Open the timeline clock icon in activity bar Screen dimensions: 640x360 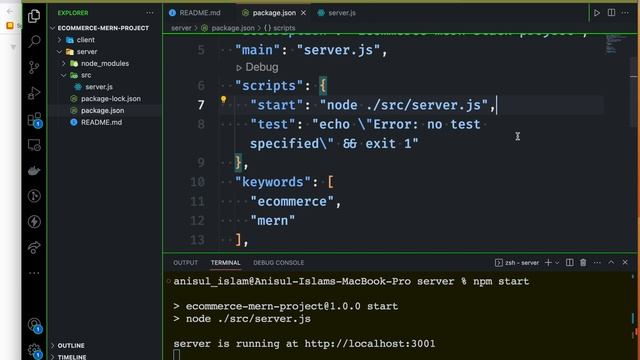pos(34,196)
